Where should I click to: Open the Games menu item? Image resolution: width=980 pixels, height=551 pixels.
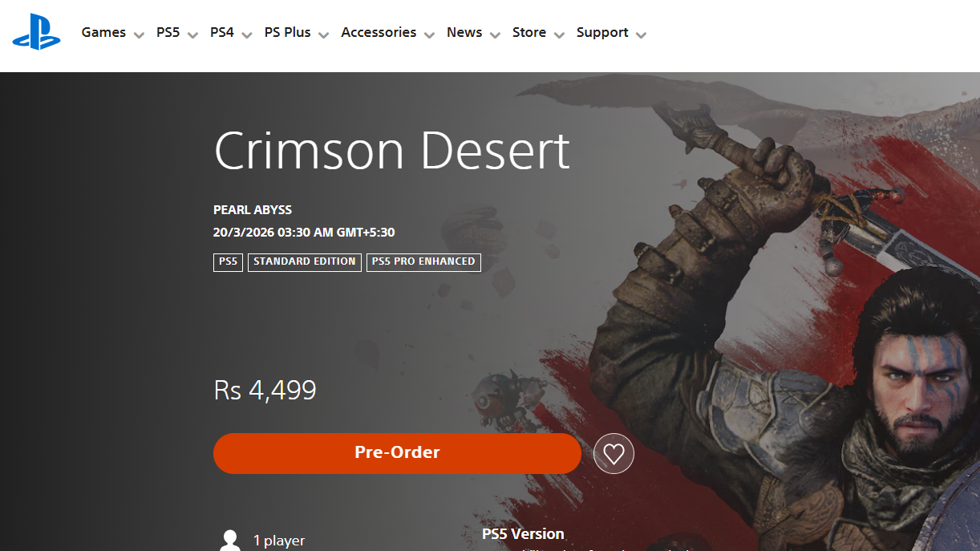click(x=103, y=32)
